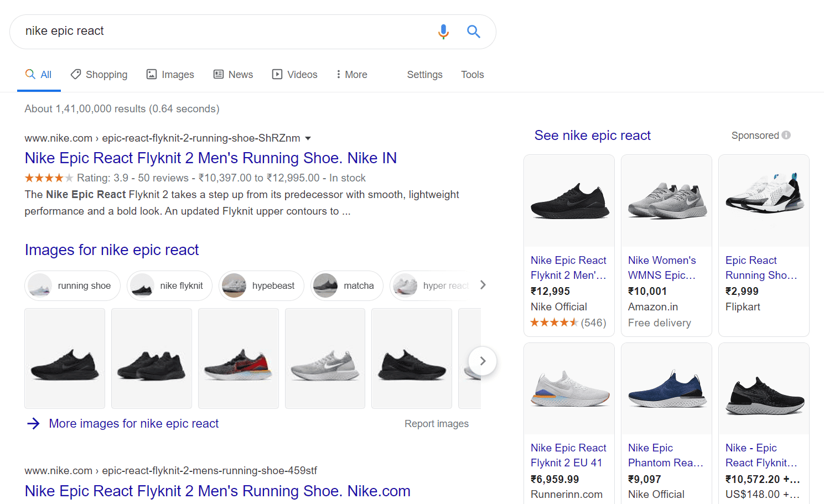Image resolution: width=824 pixels, height=504 pixels.
Task: Open the Images for nike epic react heading
Action: coord(112,250)
